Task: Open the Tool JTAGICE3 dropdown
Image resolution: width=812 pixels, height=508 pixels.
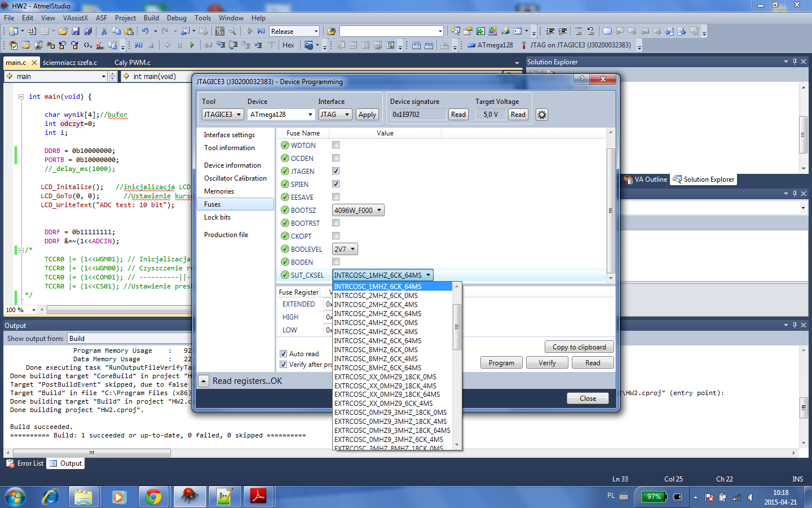Action: [x=223, y=115]
